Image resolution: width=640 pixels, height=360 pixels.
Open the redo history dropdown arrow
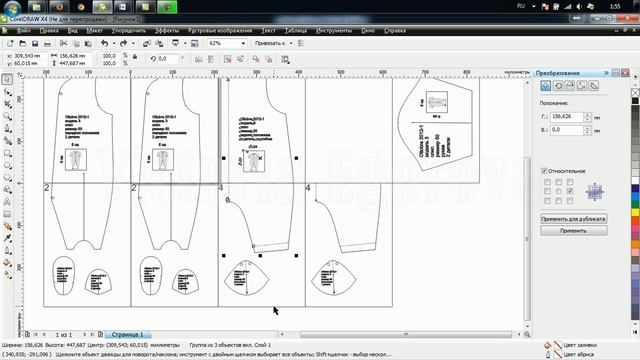(133, 43)
